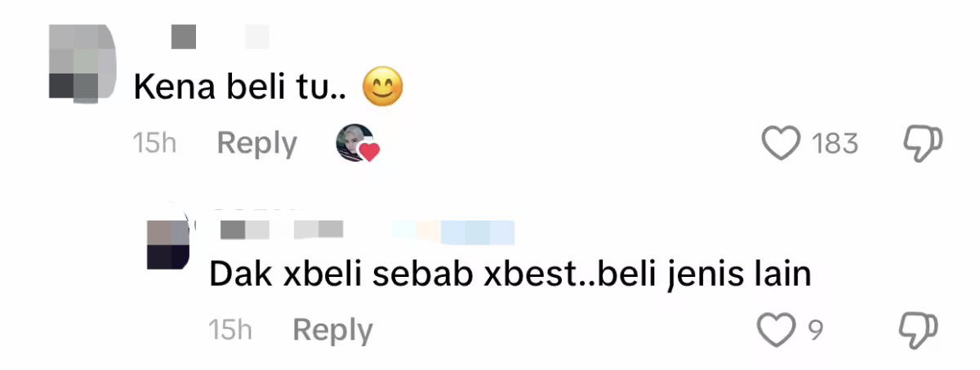
Task: Select the comment text "Kena beli tu.."
Action: [x=240, y=87]
